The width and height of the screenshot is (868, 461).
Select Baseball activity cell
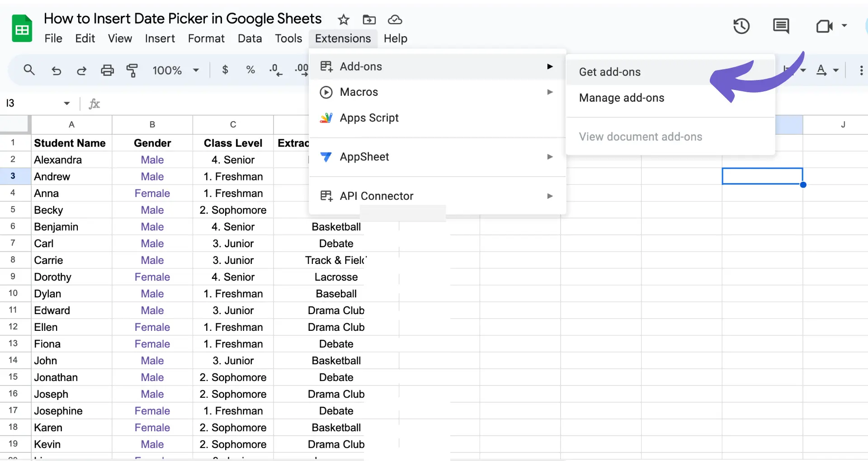[336, 293]
